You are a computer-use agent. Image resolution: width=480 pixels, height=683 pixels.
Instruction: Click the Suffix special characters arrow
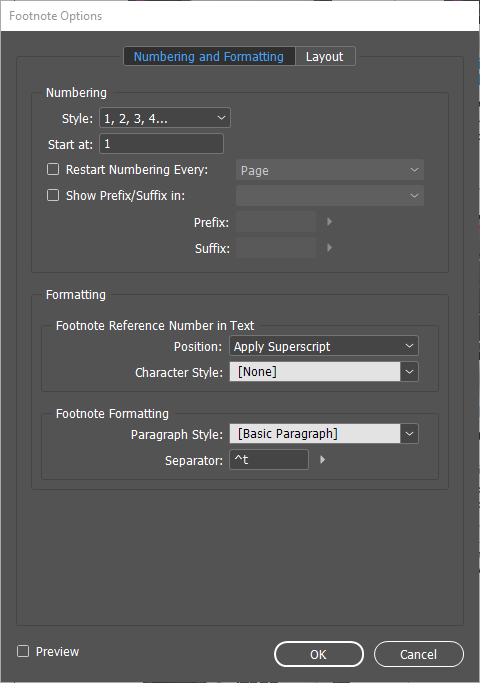pos(329,247)
